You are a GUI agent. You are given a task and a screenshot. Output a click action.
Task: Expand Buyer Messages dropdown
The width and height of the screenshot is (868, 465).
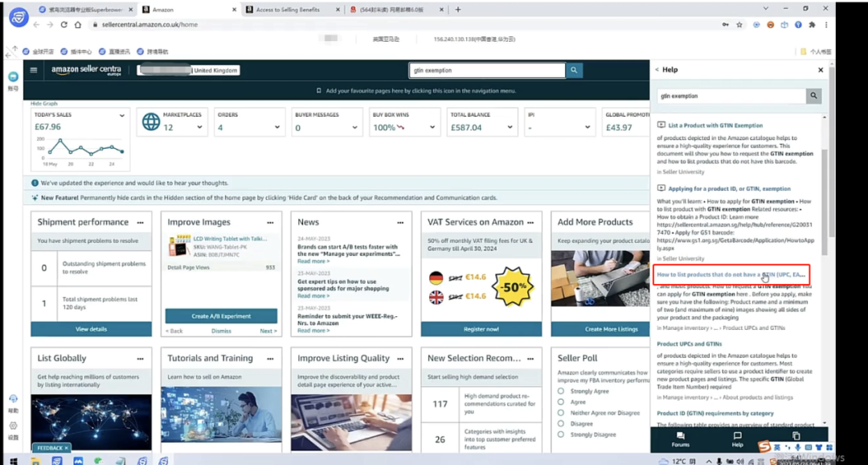(355, 127)
